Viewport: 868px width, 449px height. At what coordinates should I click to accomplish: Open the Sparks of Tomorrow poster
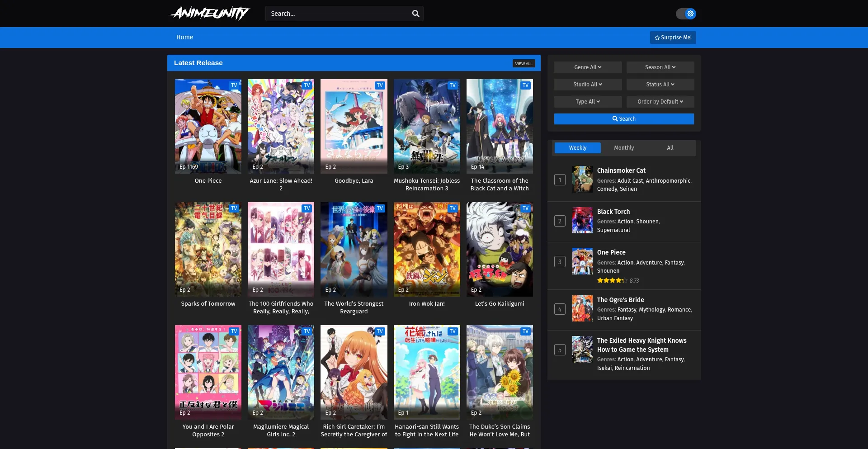(x=208, y=249)
